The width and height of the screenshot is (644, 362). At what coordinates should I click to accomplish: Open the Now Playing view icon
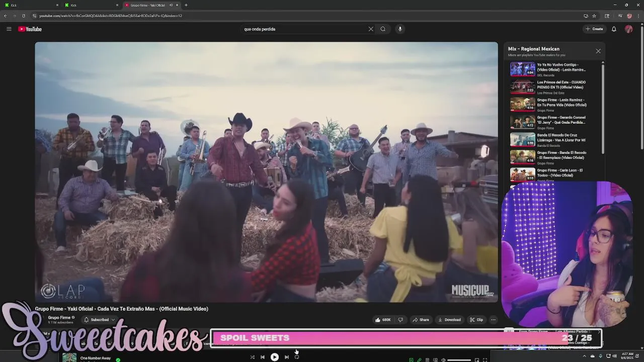[411, 360]
